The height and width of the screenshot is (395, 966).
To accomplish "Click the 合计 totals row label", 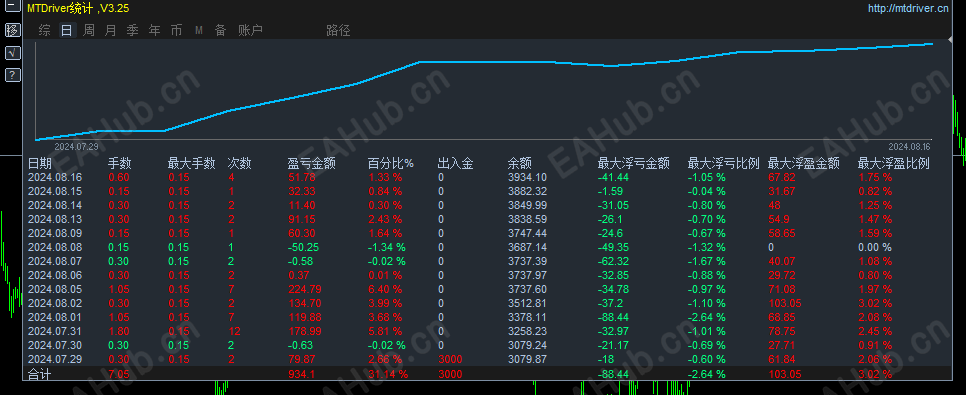I will pos(40,373).
